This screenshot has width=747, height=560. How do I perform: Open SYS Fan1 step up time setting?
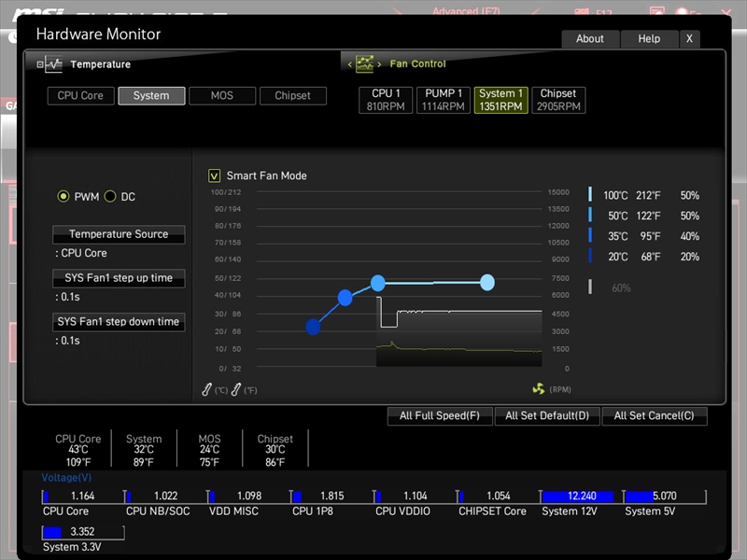pos(119,278)
